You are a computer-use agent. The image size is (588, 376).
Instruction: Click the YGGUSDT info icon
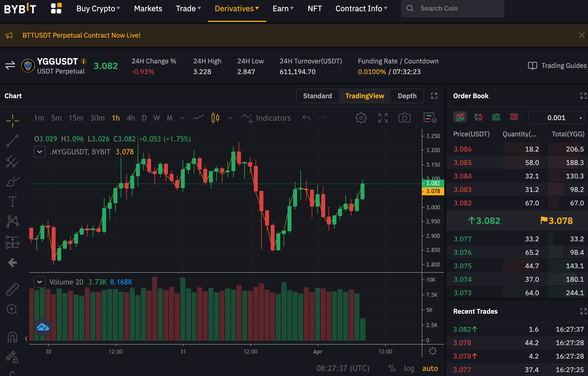point(83,61)
